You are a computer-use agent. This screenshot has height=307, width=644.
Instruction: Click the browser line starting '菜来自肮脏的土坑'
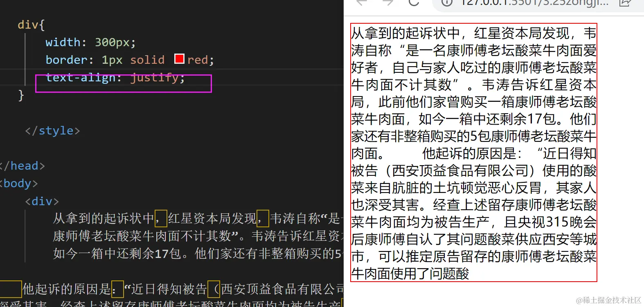pos(474,188)
